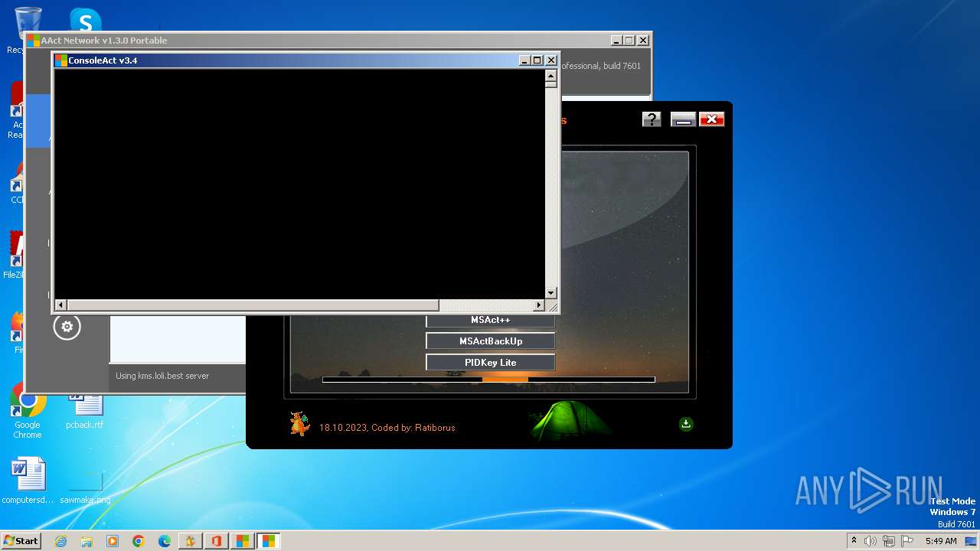The width and height of the screenshot is (980, 551).
Task: Launch MSAct++ tool
Action: click(x=490, y=321)
